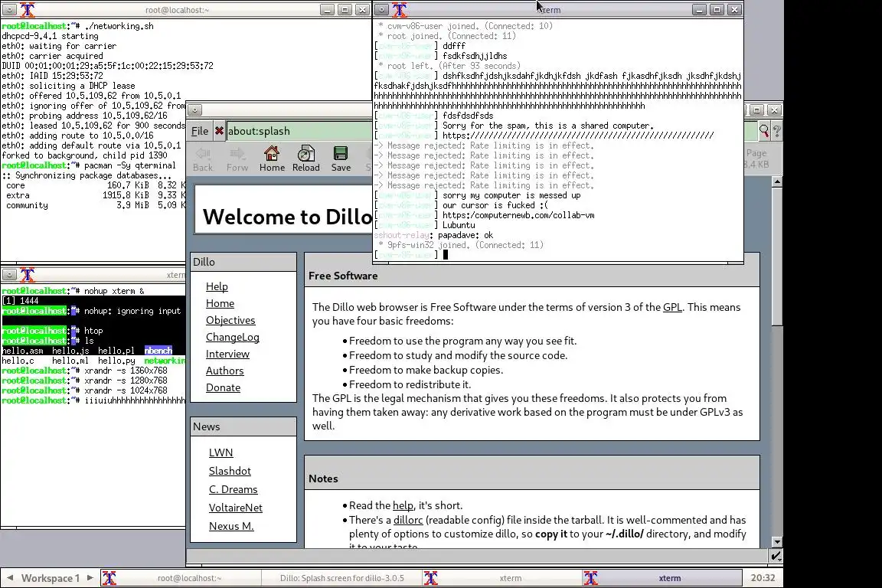882x588 pixels.
Task: Open the Slashdot news link
Action: (x=230, y=471)
